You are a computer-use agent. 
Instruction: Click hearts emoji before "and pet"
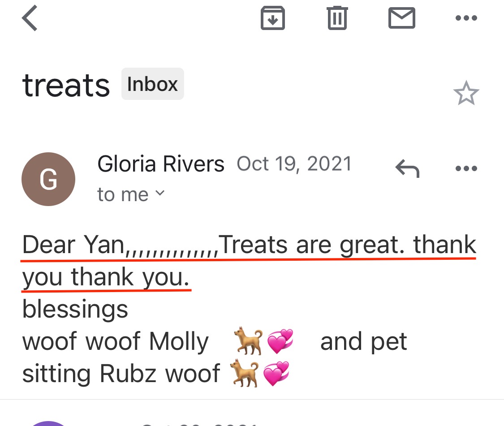pyautogui.click(x=280, y=341)
